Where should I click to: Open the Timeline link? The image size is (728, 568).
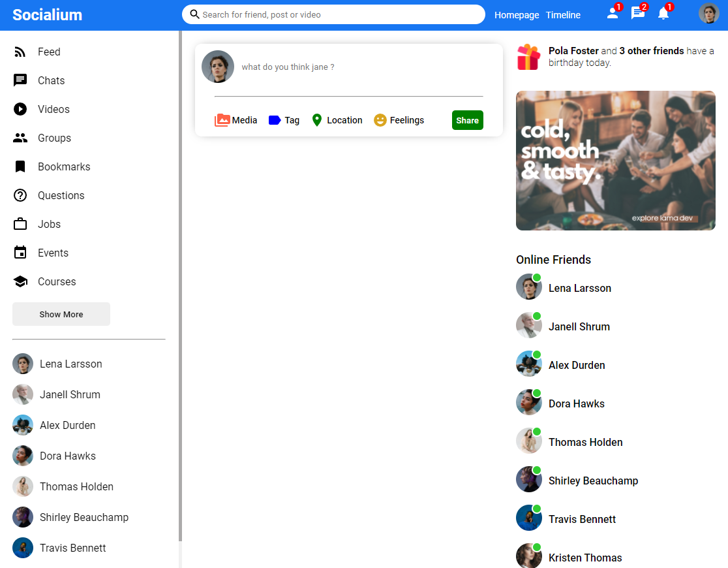[x=563, y=15]
